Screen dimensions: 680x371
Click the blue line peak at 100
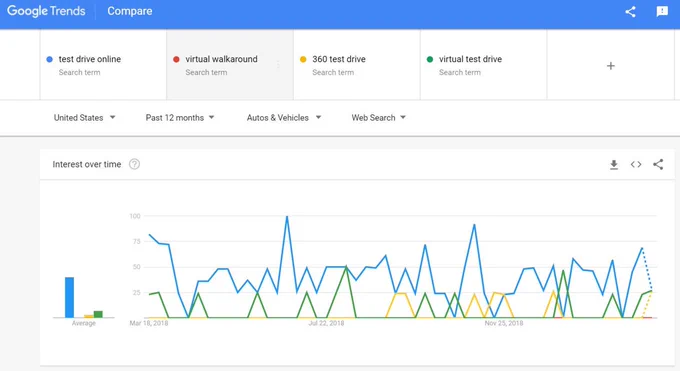click(287, 217)
